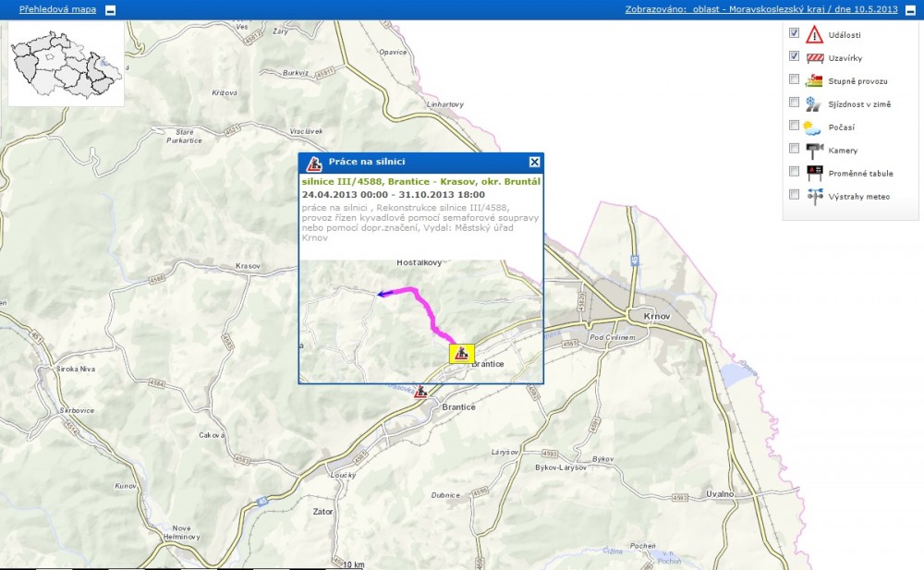
Task: Uncheck the Události checkbox
Action: click(794, 33)
